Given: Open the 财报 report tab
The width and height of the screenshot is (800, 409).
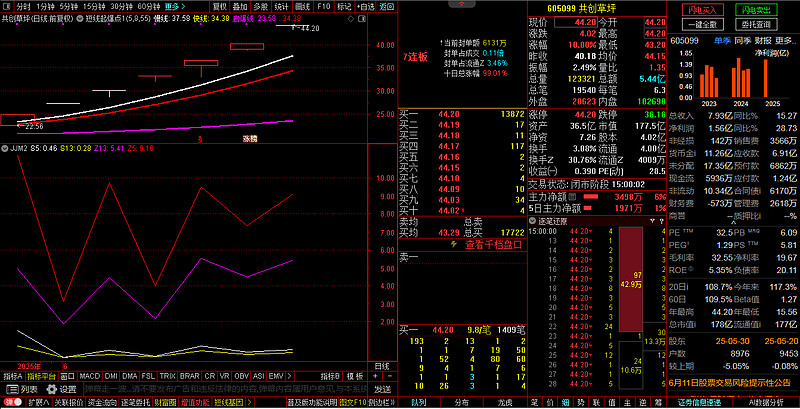Looking at the screenshot, I should tap(763, 40).
